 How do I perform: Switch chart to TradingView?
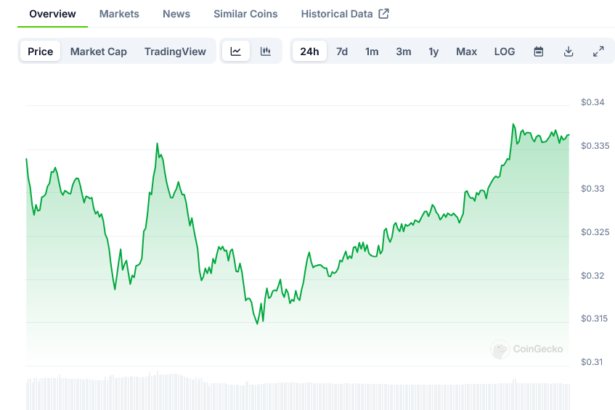(174, 52)
